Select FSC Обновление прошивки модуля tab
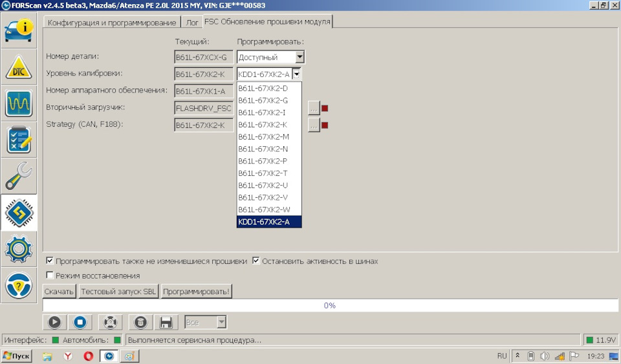The width and height of the screenshot is (621, 364). (267, 22)
